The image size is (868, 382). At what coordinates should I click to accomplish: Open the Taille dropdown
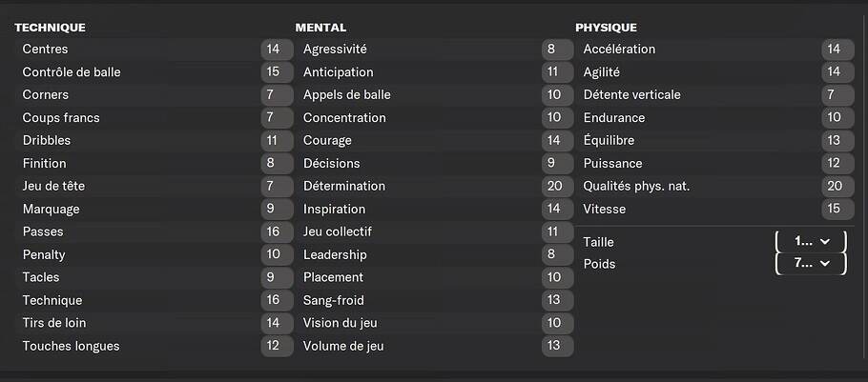click(x=811, y=242)
